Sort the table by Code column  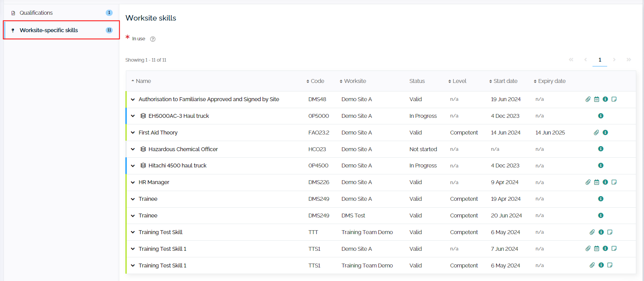point(316,81)
